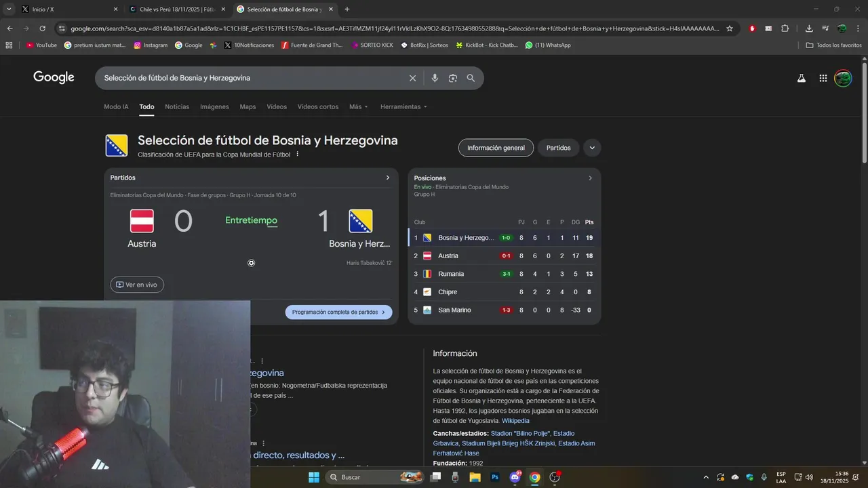Open File Explorer from the taskbar
Image resolution: width=868 pixels, height=488 pixels.
[x=475, y=477]
